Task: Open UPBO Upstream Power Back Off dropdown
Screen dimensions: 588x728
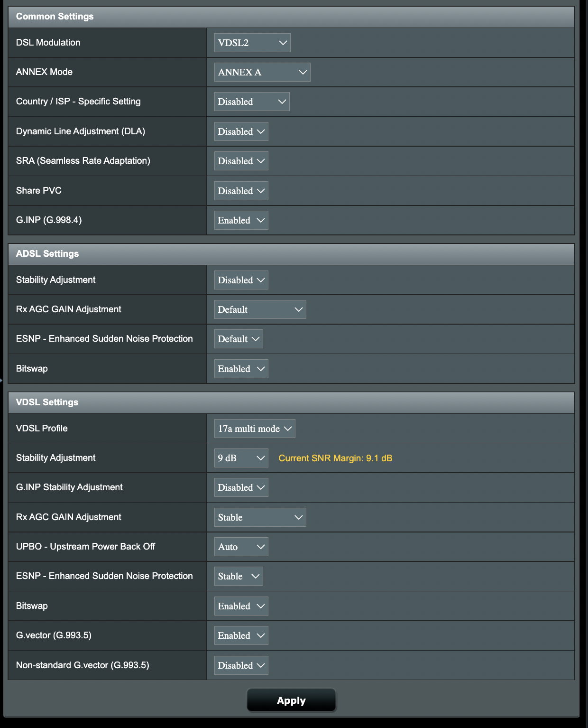Action: coord(241,547)
